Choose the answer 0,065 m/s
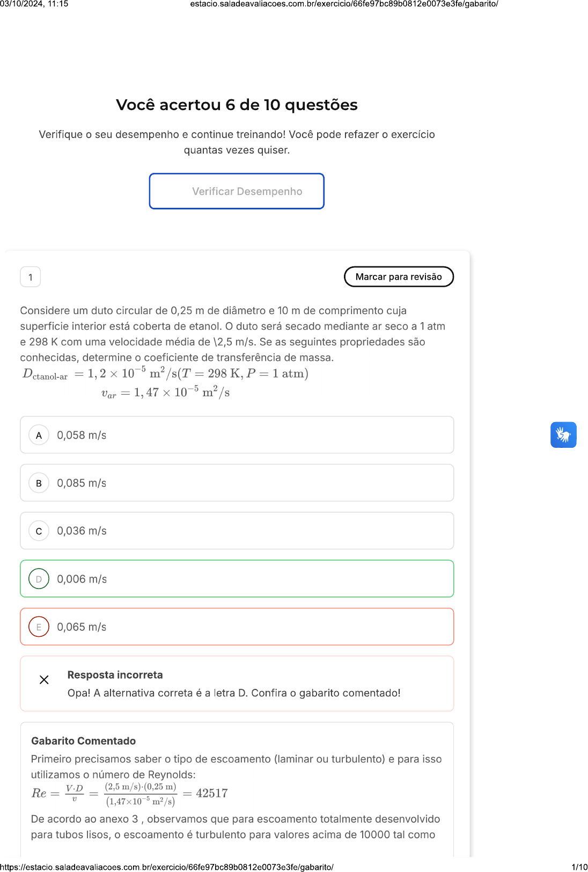 [82, 627]
